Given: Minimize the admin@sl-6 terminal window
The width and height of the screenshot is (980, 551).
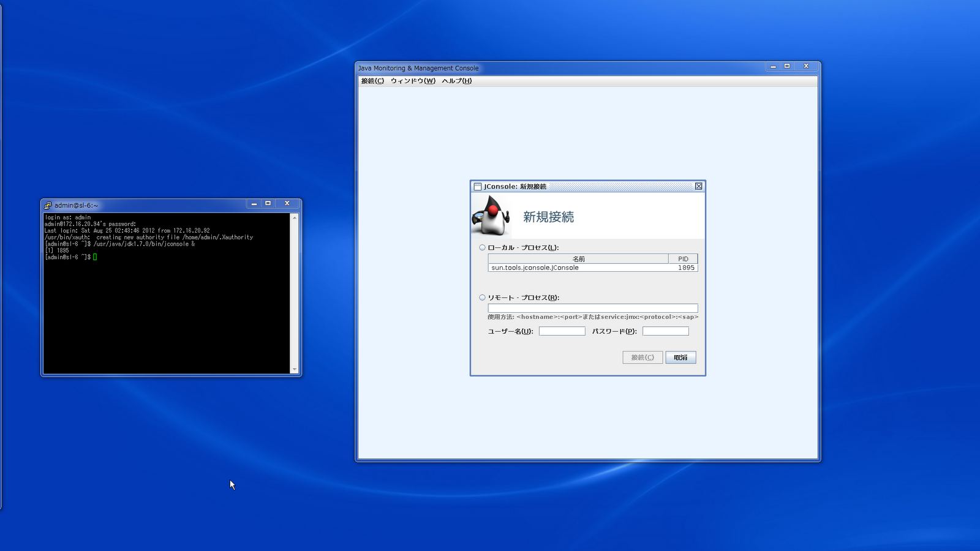Looking at the screenshot, I should tap(254, 203).
